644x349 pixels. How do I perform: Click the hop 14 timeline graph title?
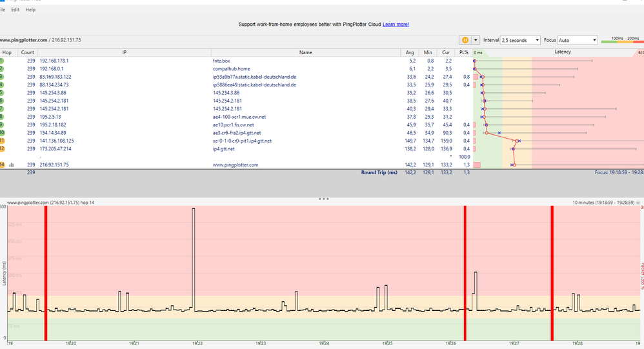pyautogui.click(x=50, y=203)
